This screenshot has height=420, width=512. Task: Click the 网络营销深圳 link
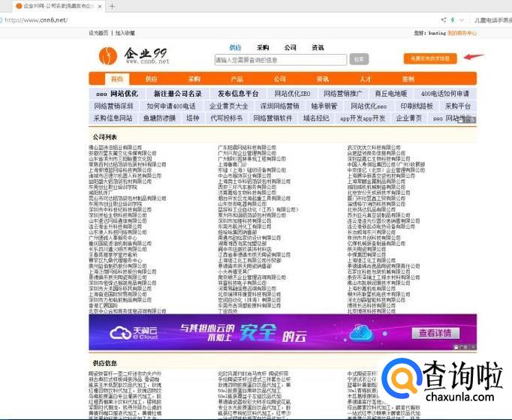113,106
